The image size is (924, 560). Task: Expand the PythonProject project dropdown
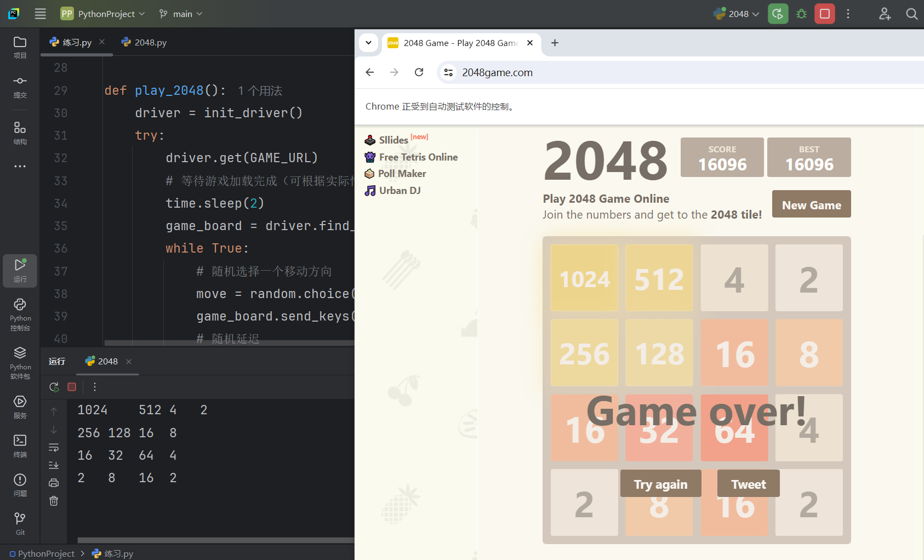point(103,14)
